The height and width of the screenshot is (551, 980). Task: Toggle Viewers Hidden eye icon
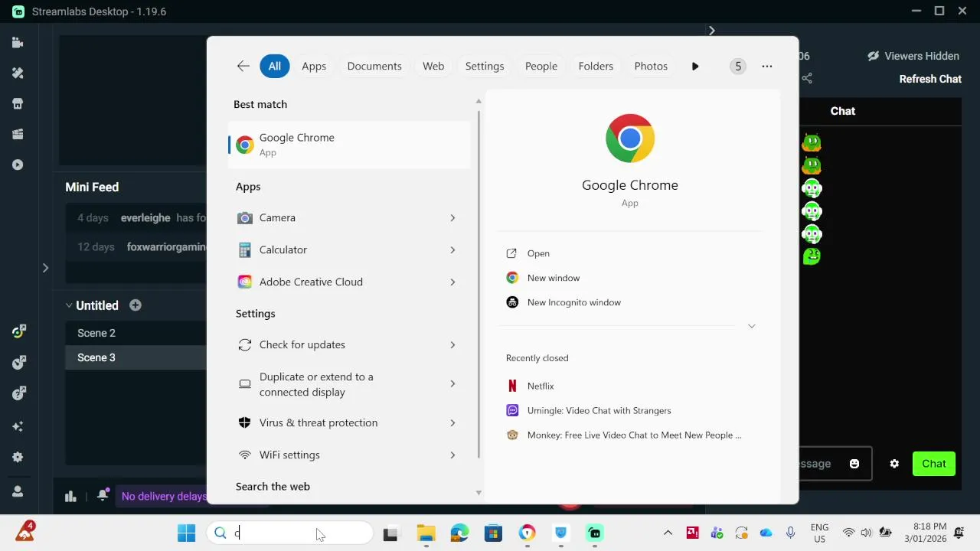(x=874, y=56)
